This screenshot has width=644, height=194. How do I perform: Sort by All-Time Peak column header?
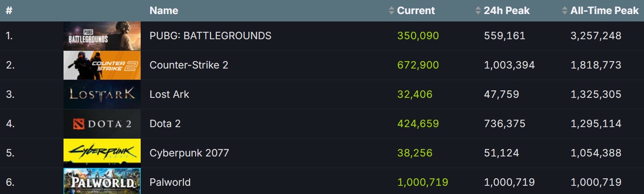pos(604,11)
